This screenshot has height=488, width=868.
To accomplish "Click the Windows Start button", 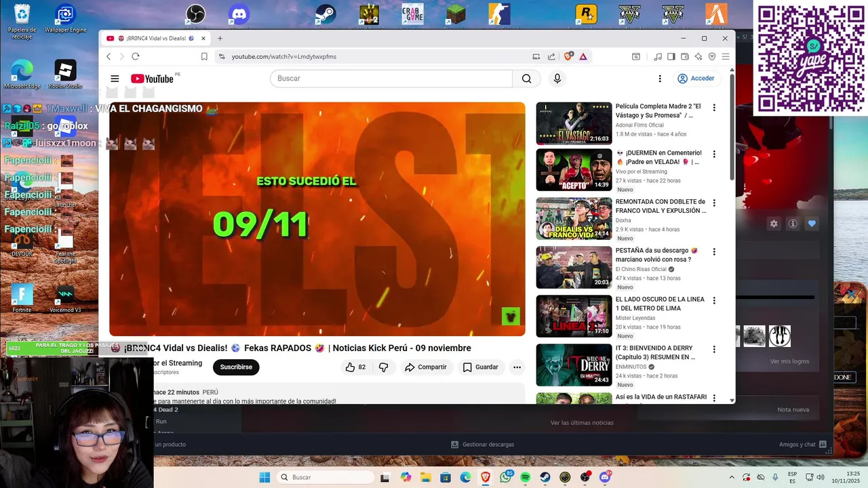I will click(x=264, y=477).
